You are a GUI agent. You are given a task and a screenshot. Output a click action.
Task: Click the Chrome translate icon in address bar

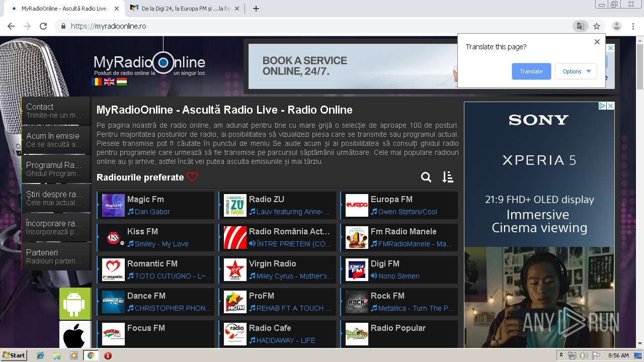pos(580,26)
